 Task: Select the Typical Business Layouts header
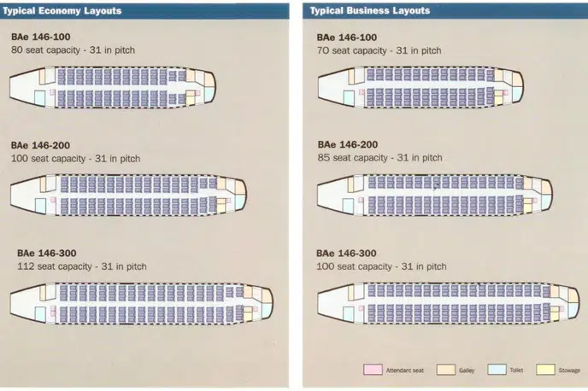click(x=370, y=11)
